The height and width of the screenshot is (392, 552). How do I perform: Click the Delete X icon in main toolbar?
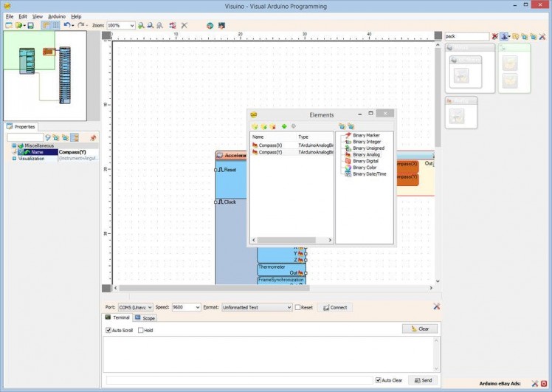(184, 25)
